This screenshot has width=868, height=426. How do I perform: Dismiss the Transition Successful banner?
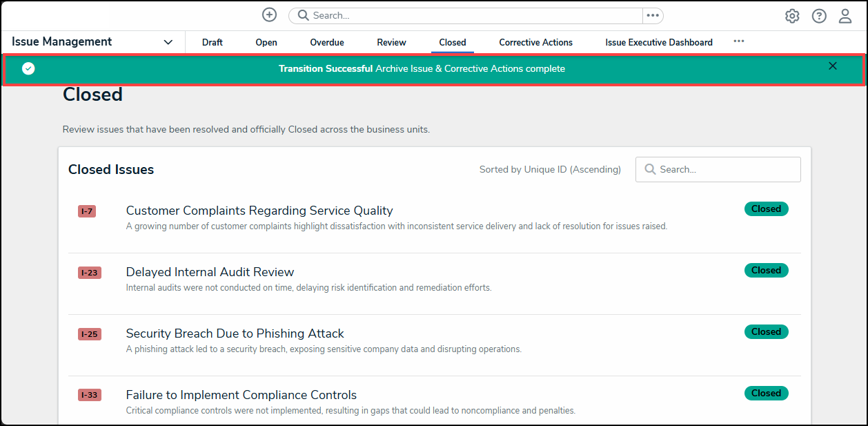pyautogui.click(x=833, y=66)
